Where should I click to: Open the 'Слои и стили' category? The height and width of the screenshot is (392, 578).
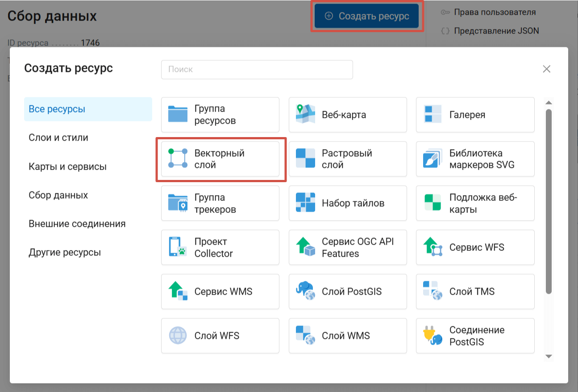[58, 138]
